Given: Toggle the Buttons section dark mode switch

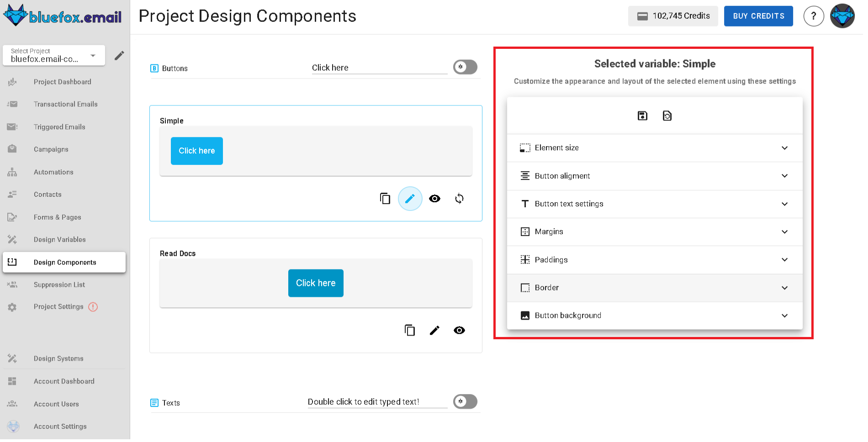Looking at the screenshot, I should click(465, 68).
